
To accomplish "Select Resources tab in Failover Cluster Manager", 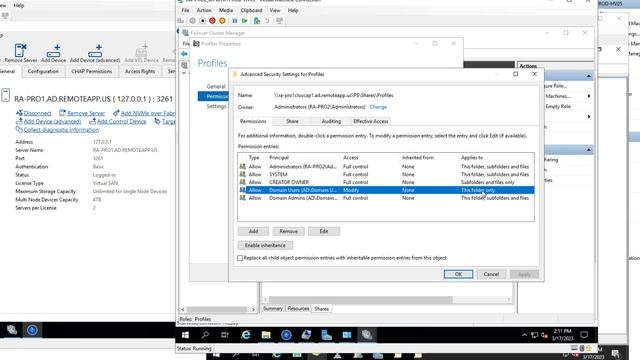I will (x=298, y=309).
